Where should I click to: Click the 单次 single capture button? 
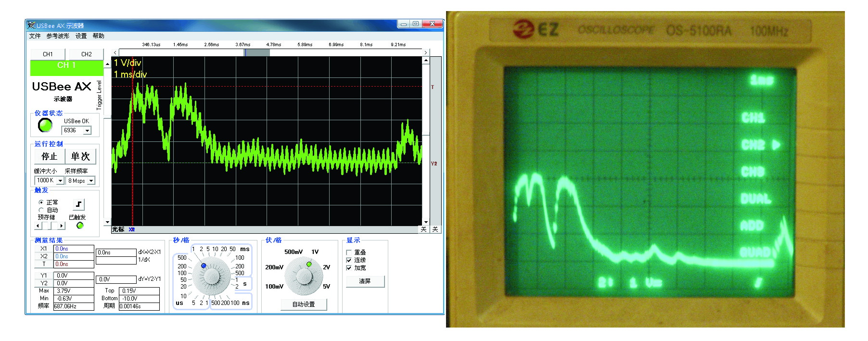pos(80,156)
